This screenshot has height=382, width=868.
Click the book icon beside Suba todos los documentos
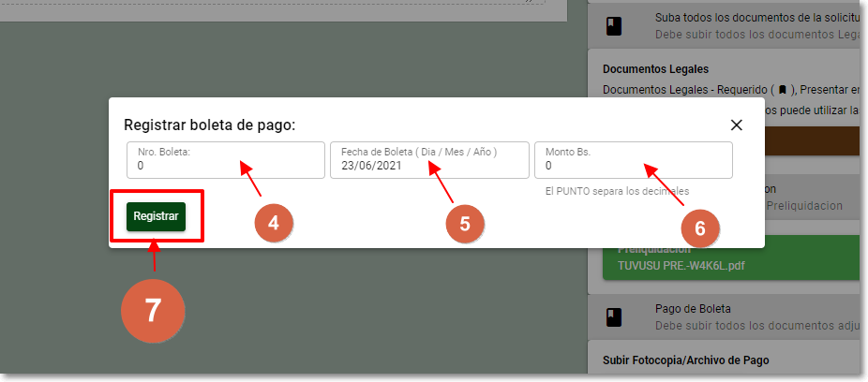point(613,26)
